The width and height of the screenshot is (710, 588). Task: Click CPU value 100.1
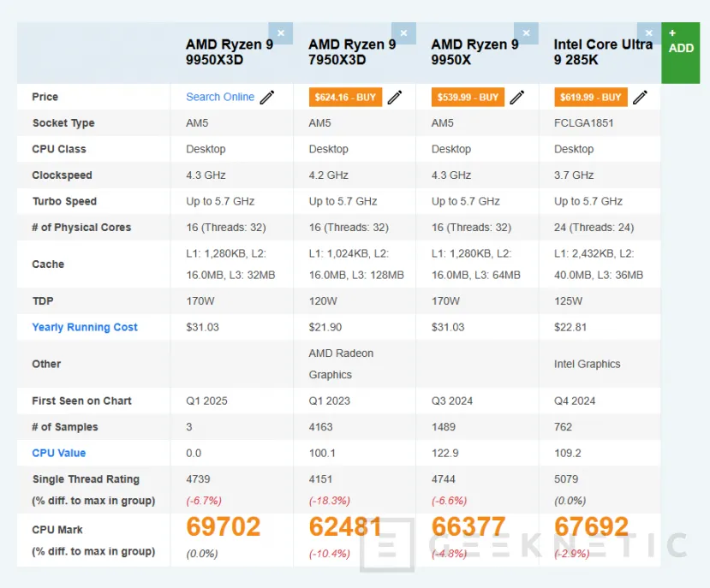click(322, 453)
